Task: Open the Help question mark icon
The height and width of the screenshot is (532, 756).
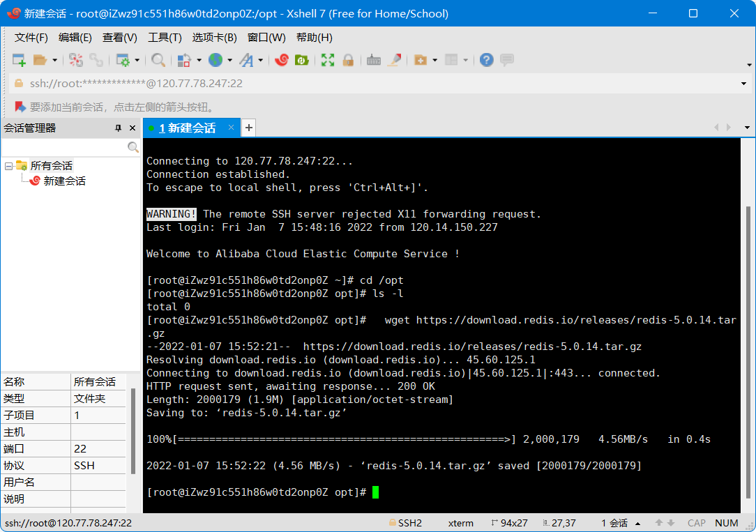Action: click(x=486, y=60)
